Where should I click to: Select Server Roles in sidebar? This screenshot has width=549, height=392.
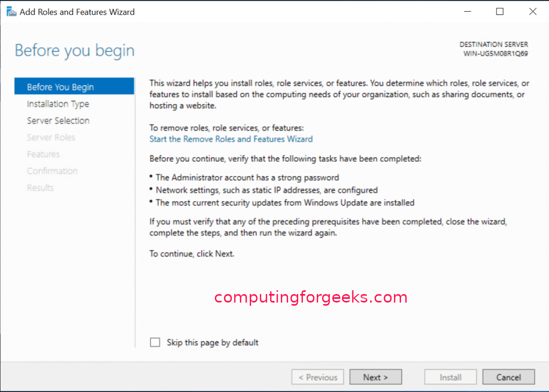tap(51, 138)
